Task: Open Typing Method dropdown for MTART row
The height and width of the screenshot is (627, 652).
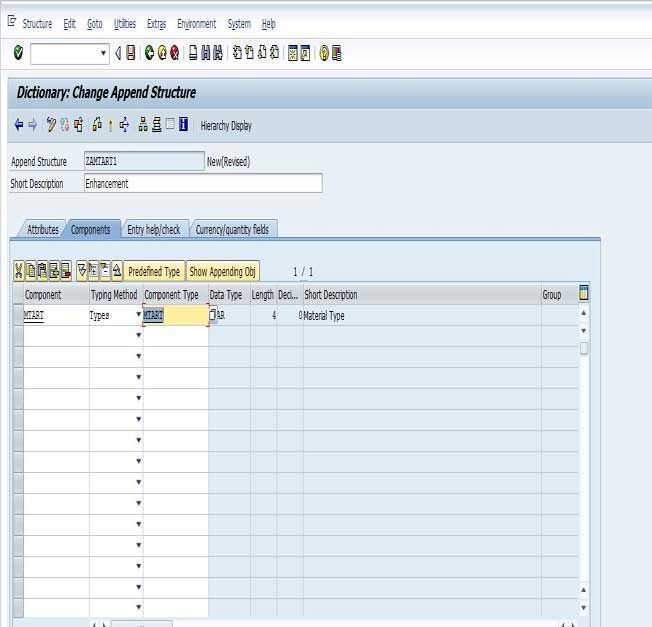Action: (138, 314)
